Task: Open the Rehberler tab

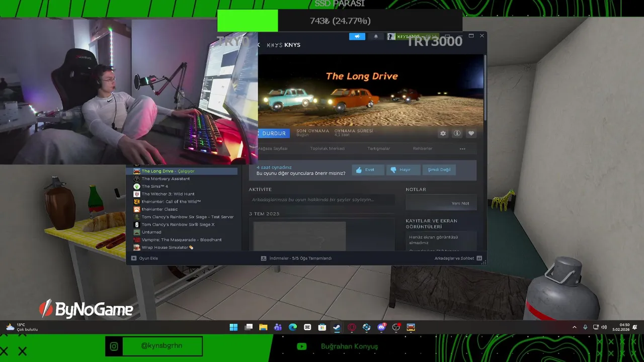Action: 423,148
